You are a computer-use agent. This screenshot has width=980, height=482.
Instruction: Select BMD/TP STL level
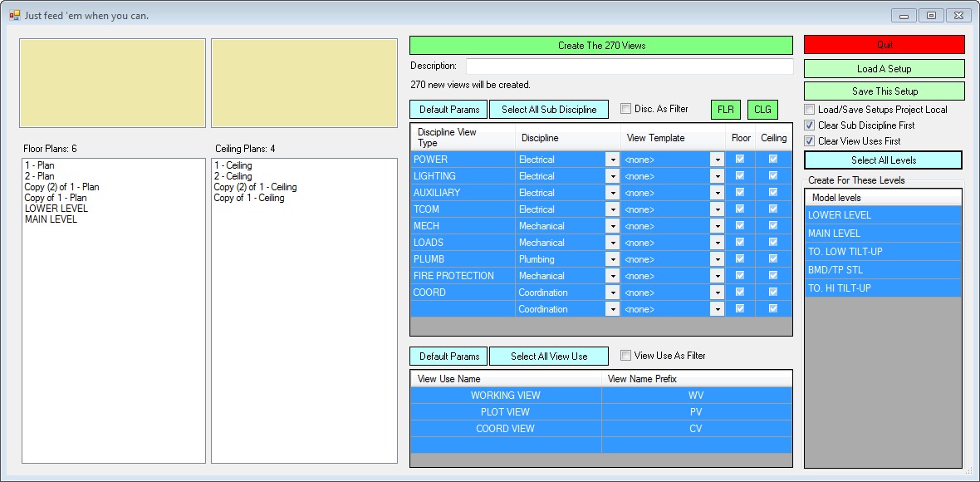[x=883, y=270]
